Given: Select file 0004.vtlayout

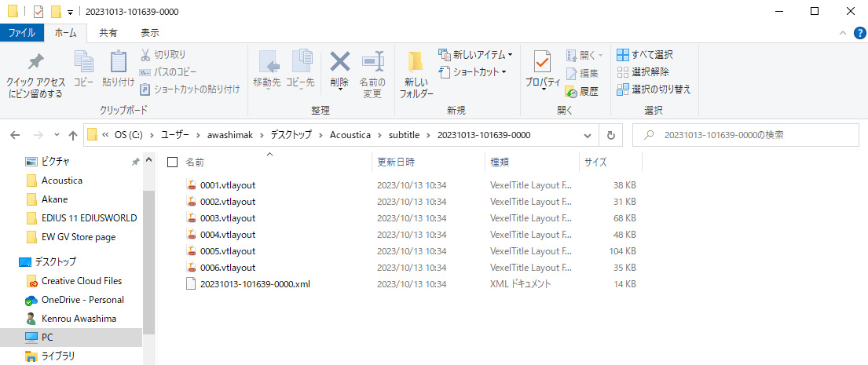Looking at the screenshot, I should click(x=228, y=235).
